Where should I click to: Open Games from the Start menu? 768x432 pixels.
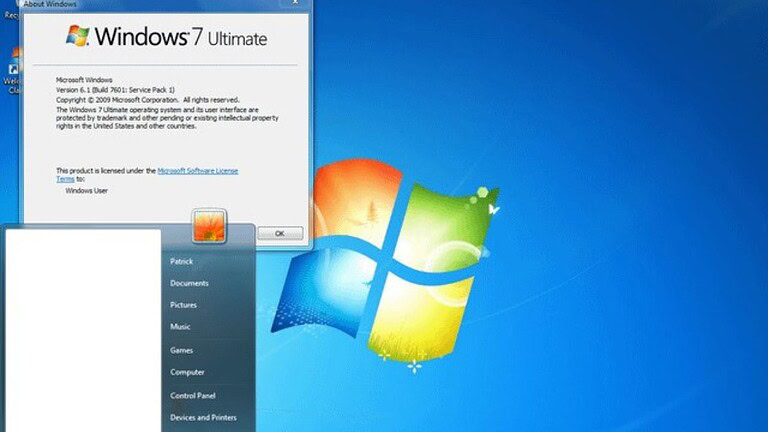pos(181,350)
